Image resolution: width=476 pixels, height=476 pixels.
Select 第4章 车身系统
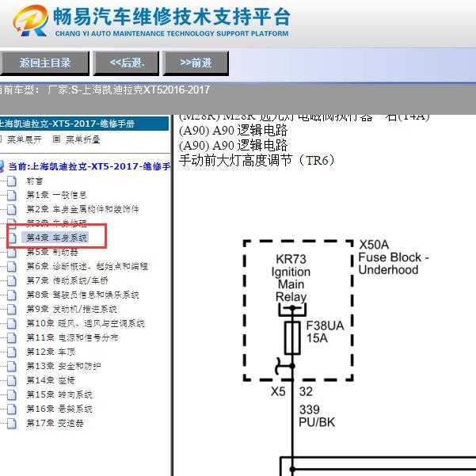[x=56, y=238]
